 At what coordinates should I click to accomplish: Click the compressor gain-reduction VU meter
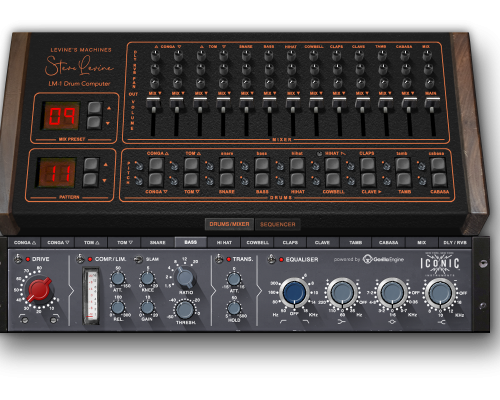point(91,296)
